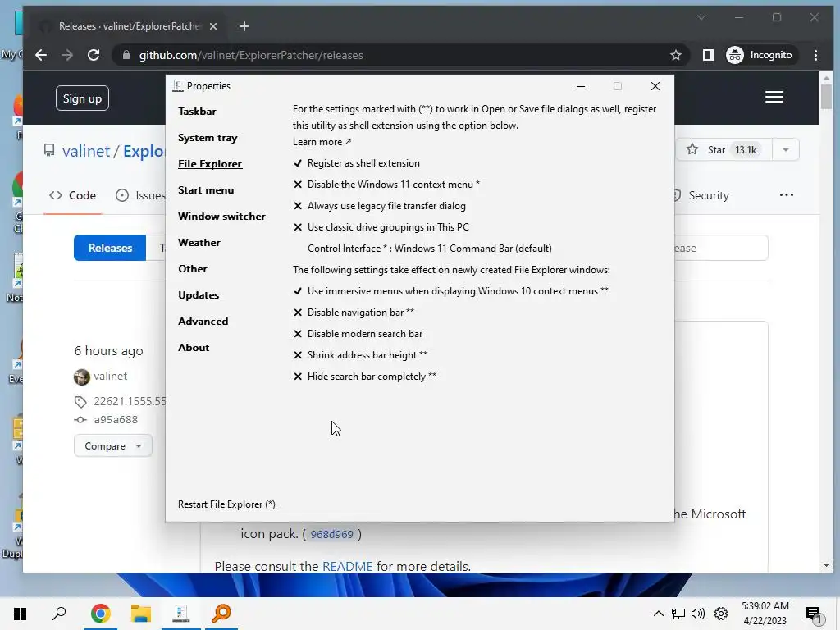Toggle Shrink address bar height
The height and width of the screenshot is (630, 840).
coord(360,355)
